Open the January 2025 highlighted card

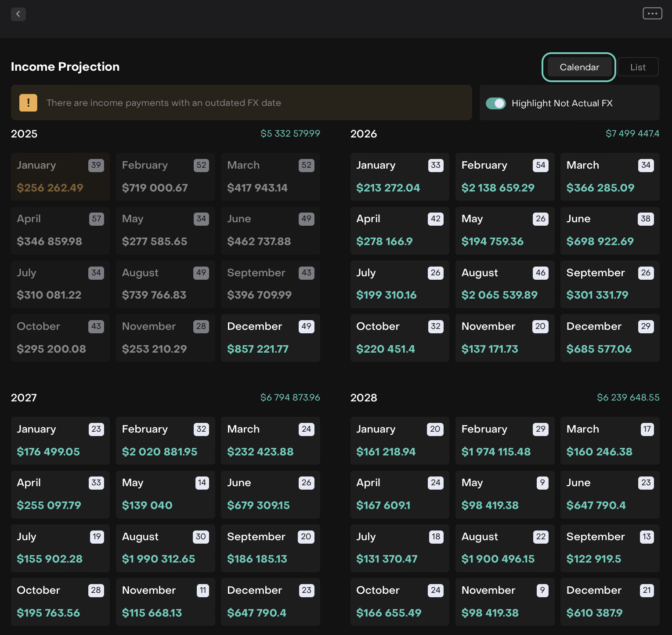coord(60,177)
